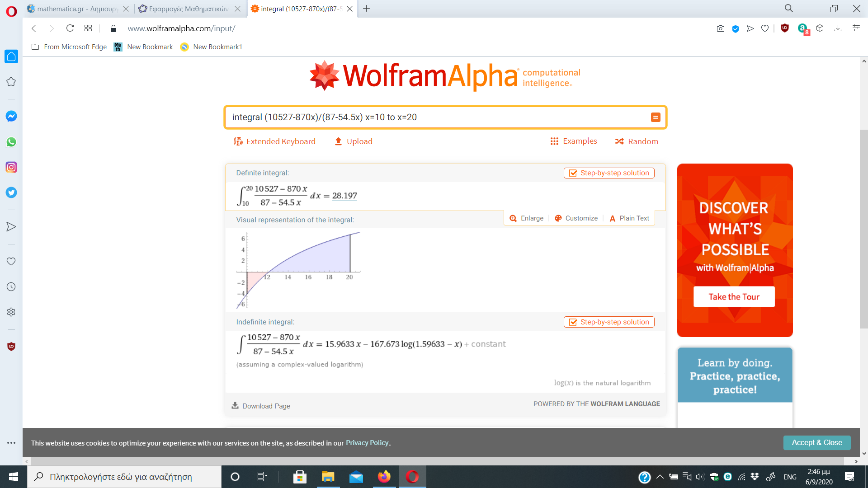Viewport: 868px width, 488px height.
Task: Click the Upload button
Action: pyautogui.click(x=354, y=141)
